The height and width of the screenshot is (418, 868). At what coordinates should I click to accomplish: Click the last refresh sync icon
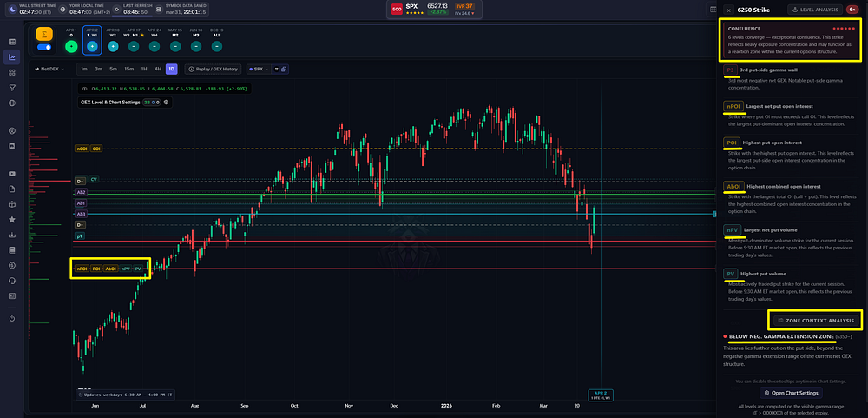pos(116,9)
